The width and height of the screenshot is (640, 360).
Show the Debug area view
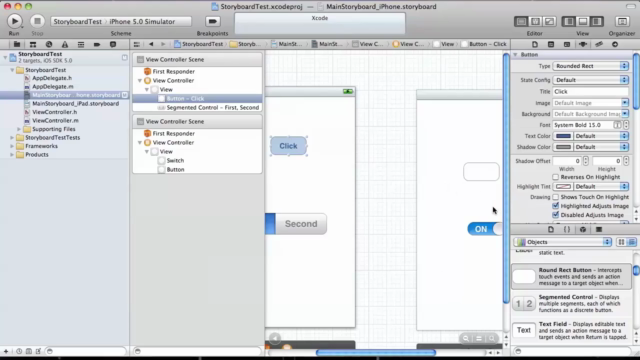point(583,21)
